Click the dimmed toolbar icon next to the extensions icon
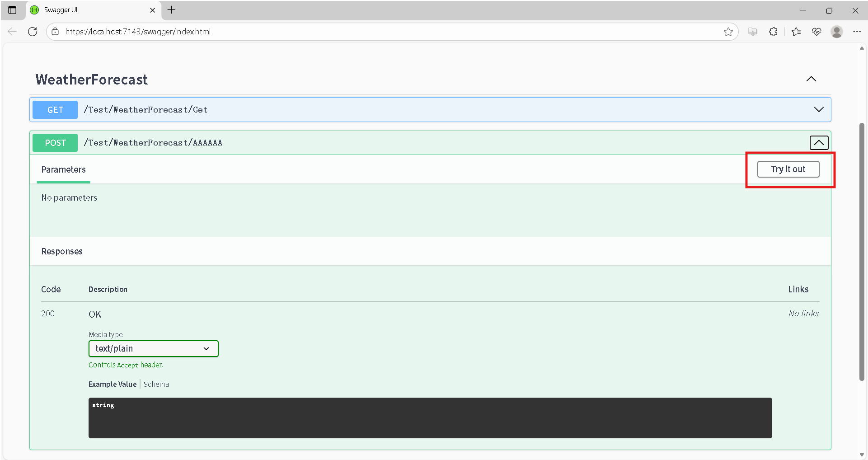The height and width of the screenshot is (460, 868). pyautogui.click(x=753, y=32)
